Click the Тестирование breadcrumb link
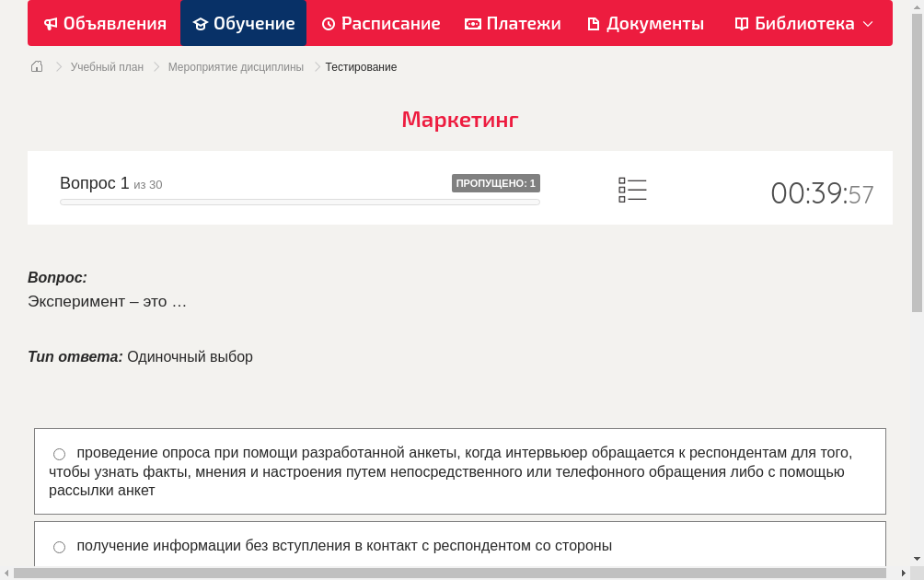The image size is (924, 580). (x=360, y=66)
